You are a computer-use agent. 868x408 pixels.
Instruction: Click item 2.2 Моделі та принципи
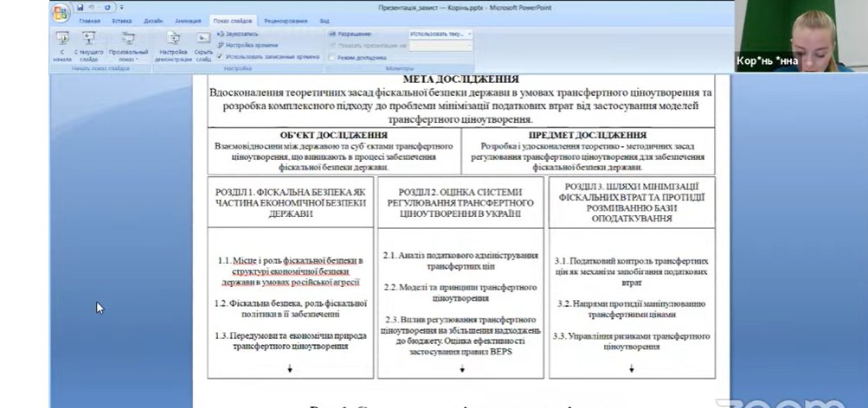[x=460, y=292]
